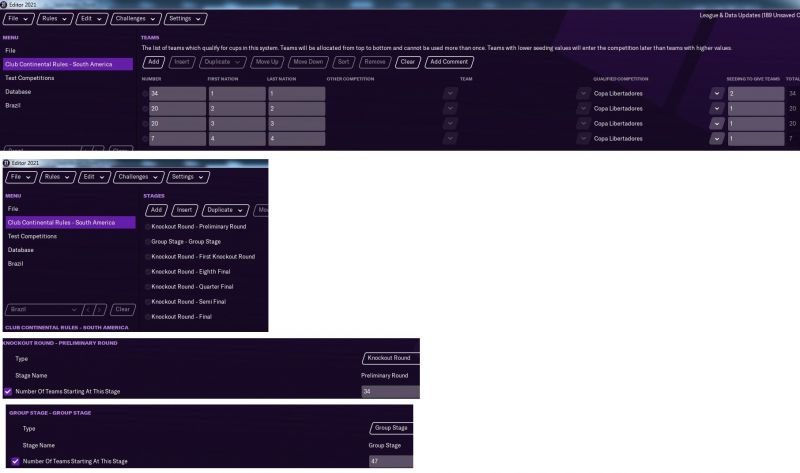800x473 pixels.
Task: Click the Add Comment button
Action: coord(448,62)
